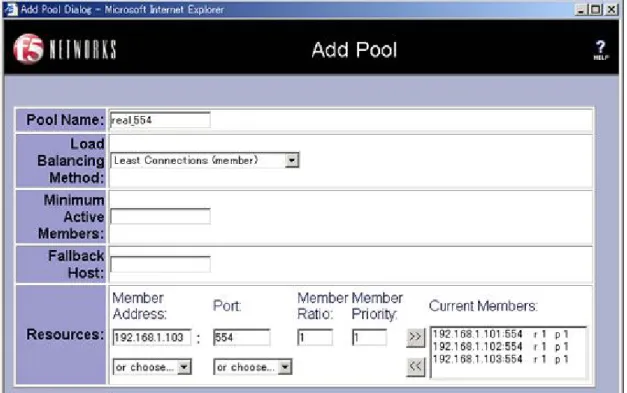627x393 pixels.
Task: Select current member 192.168.1.102:554
Action: tap(501, 347)
